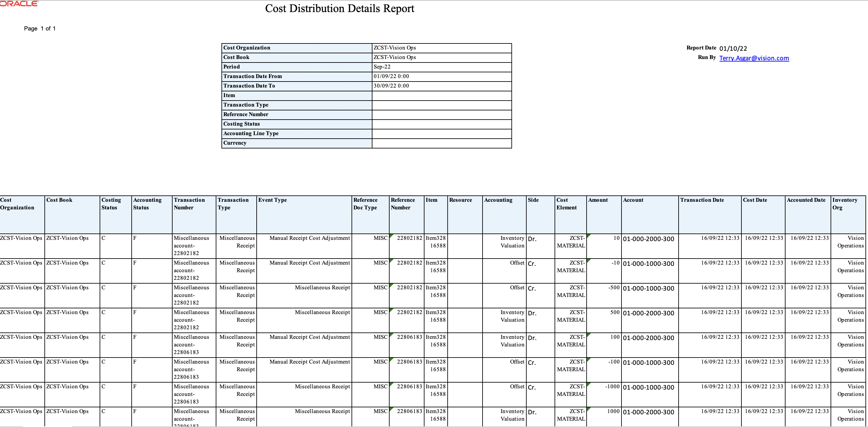Click the Inventory Org column header
The image size is (868, 427).
(848, 215)
